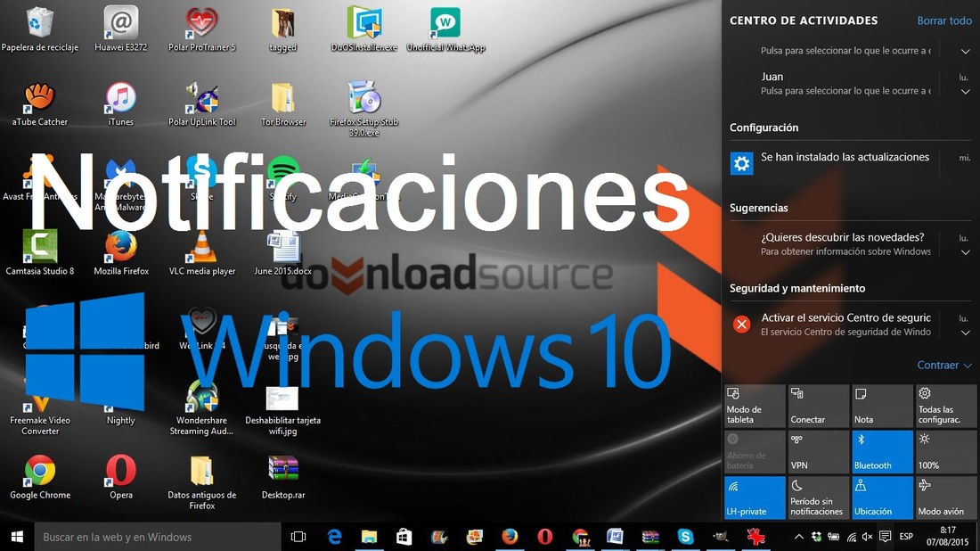The height and width of the screenshot is (551, 980).
Task: Select Polar ProTrainer 5 desktop icon
Action: [202, 29]
